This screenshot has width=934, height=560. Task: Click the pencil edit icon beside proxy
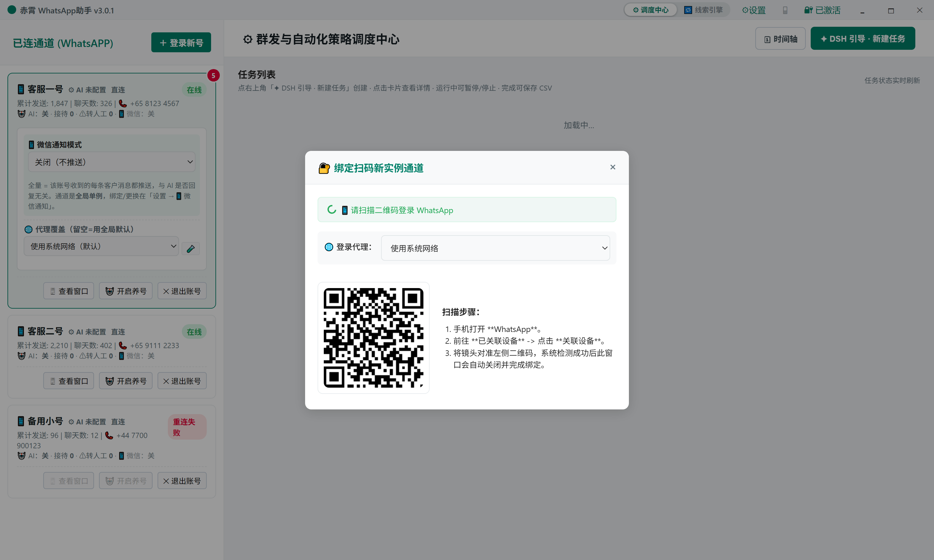click(191, 248)
